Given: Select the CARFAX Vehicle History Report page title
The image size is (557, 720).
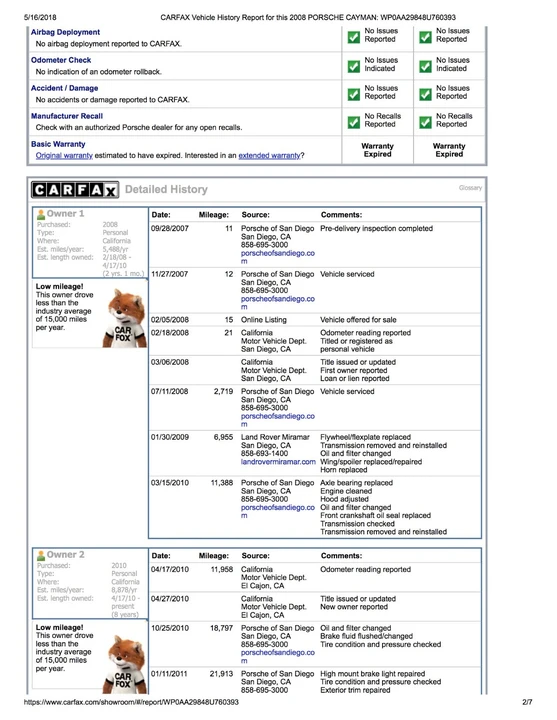Looking at the screenshot, I should [308, 17].
